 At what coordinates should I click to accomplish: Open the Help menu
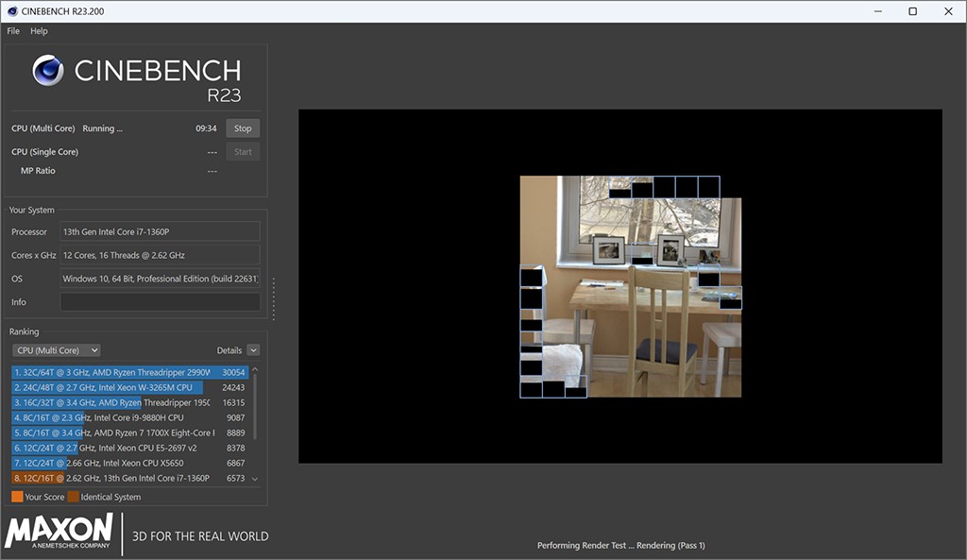coord(39,31)
